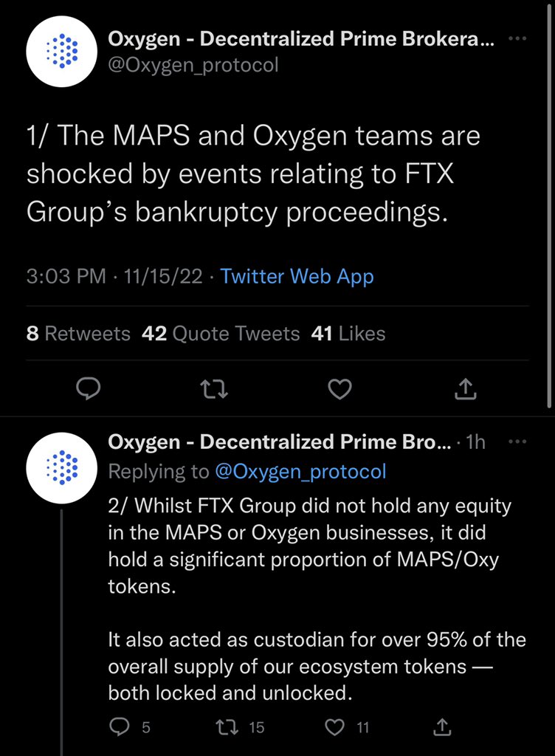Image resolution: width=555 pixels, height=756 pixels.
Task: Open the Twitter Web App source link
Action: (x=297, y=277)
